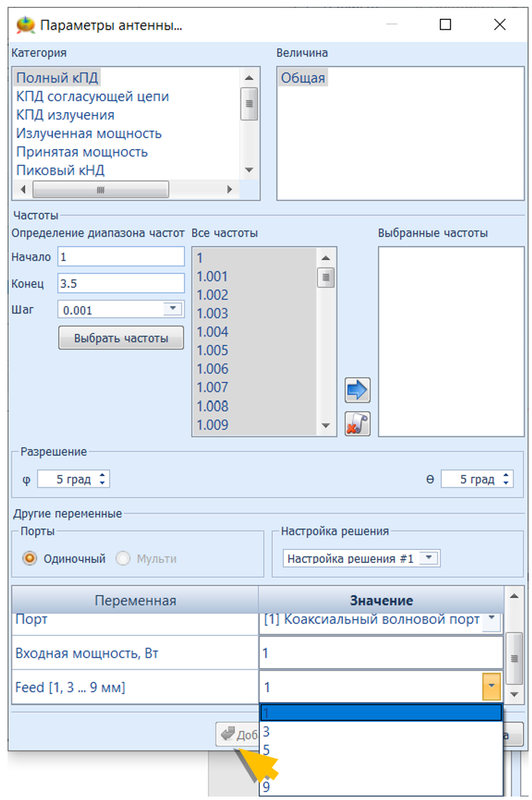Select Пиковый кНД category
Viewport: 532px width, 800px height.
(x=60, y=170)
